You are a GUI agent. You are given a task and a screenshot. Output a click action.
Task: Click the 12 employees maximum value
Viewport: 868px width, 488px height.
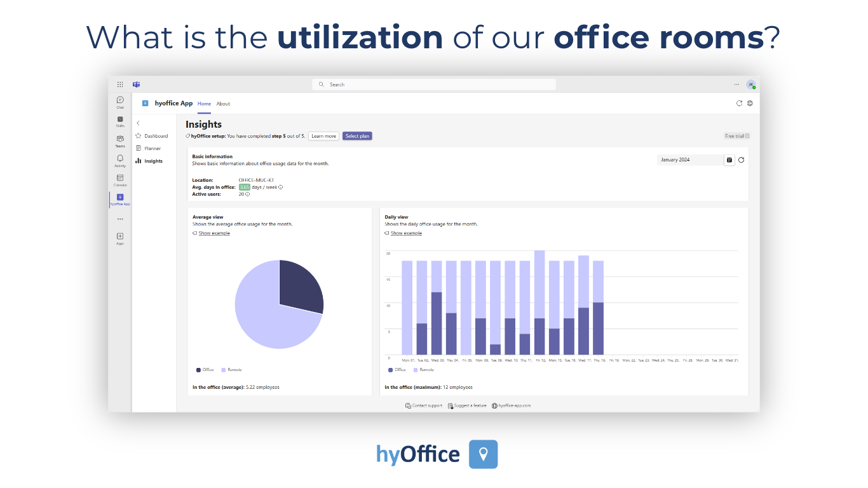coord(456,387)
